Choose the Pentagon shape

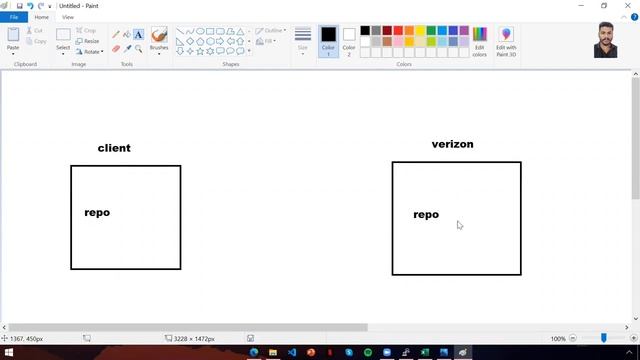click(x=200, y=41)
